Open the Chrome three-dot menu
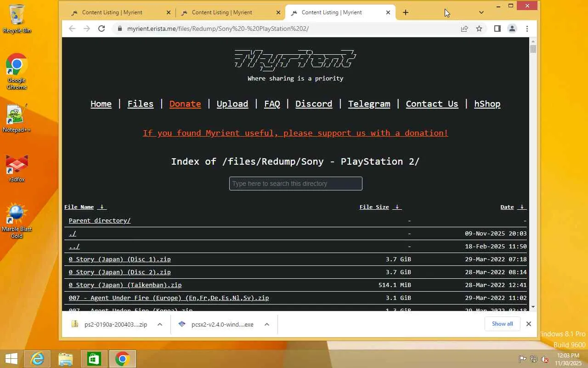This screenshot has height=368, width=588. [527, 29]
